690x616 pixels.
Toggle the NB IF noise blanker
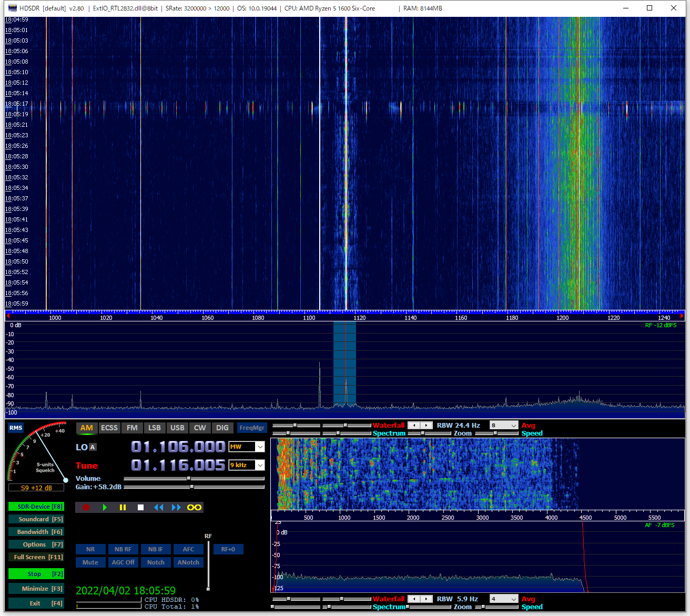tap(156, 549)
